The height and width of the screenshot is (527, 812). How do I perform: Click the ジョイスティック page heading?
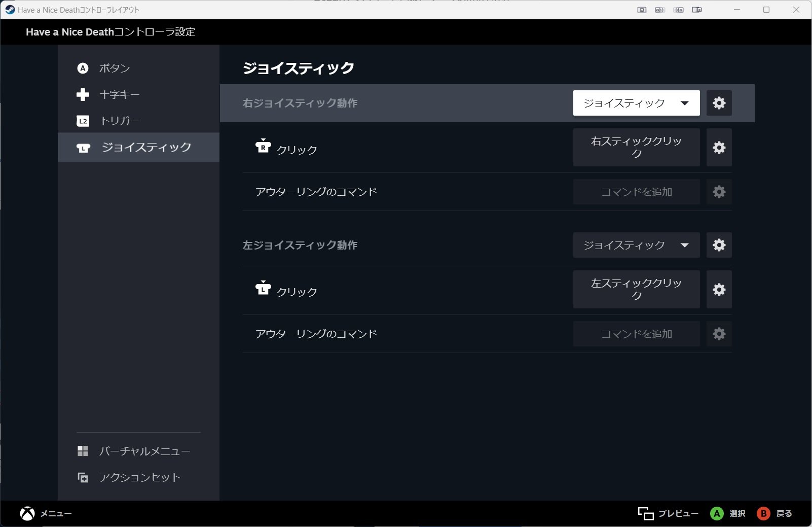coord(299,68)
